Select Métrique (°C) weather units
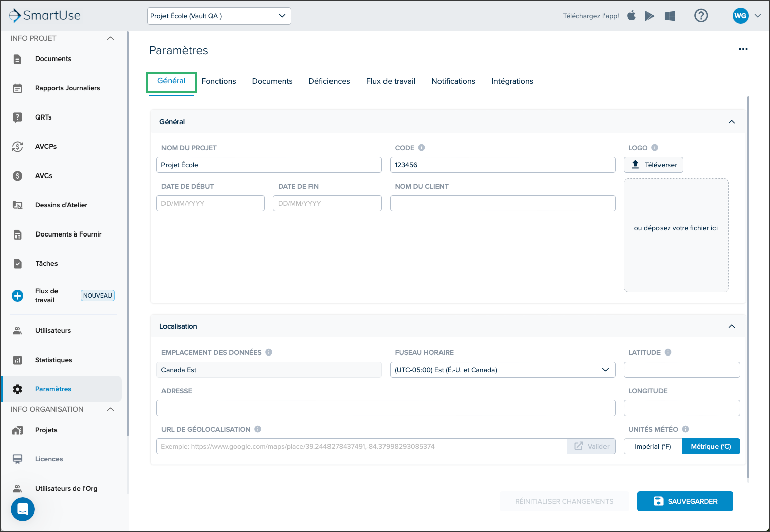 coord(711,446)
